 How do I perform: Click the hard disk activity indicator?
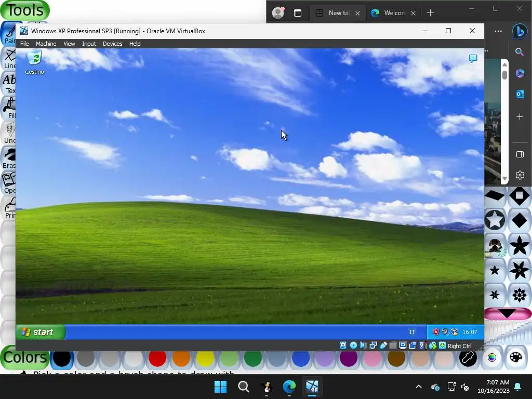coord(343,345)
